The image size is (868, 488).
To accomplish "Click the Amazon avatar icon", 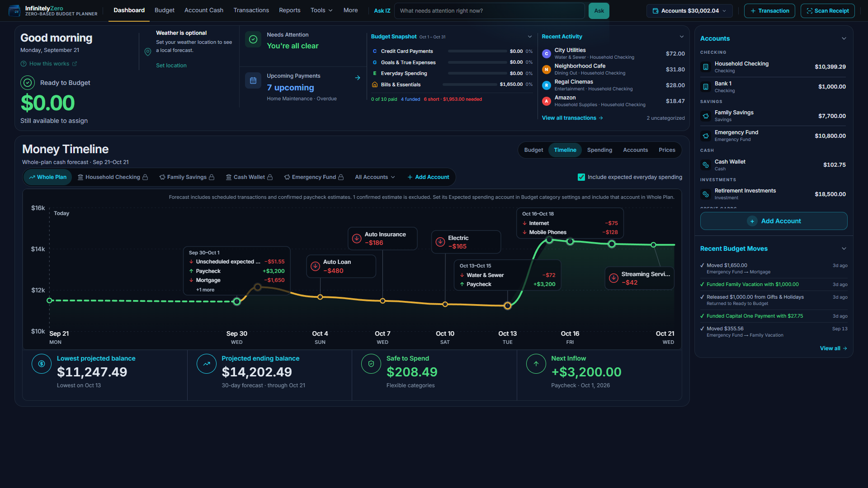I will coord(547,101).
